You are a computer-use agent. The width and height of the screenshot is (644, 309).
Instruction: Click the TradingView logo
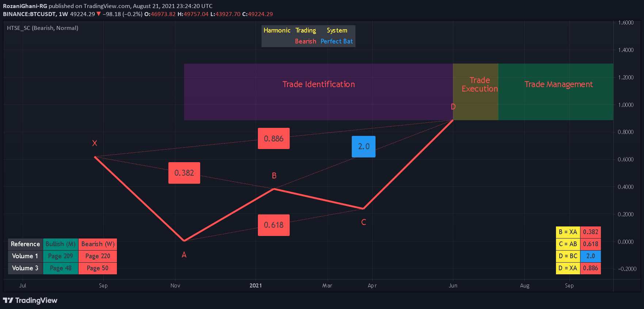[30, 301]
